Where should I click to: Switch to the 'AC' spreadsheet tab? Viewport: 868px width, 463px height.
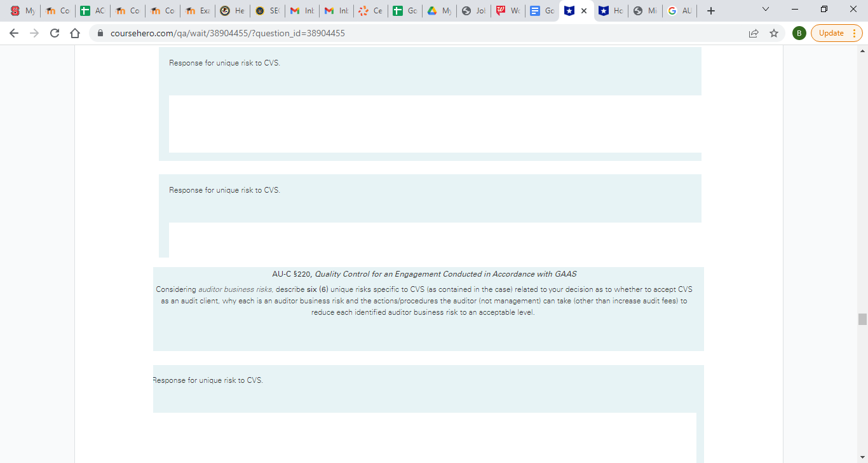click(92, 11)
